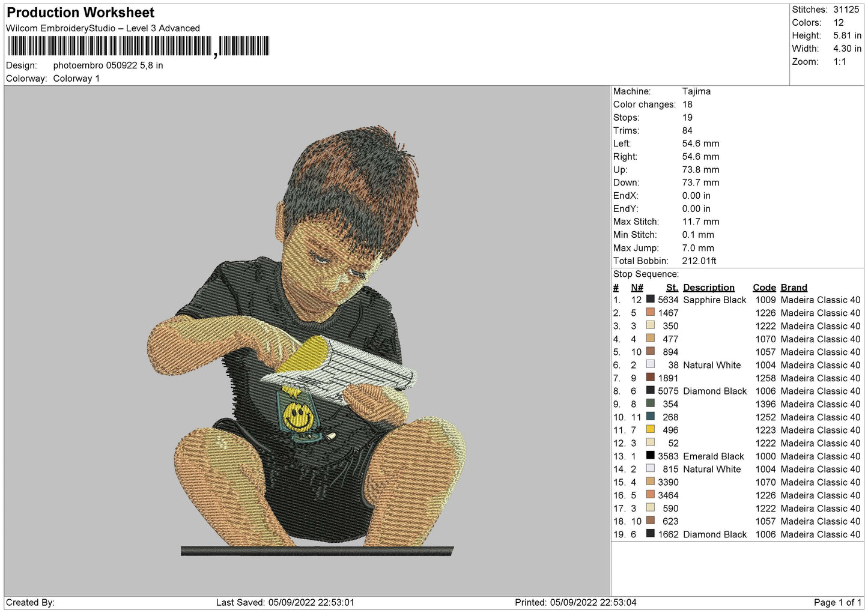
Task: Click stitch count 5075 in stop 8
Action: tap(668, 391)
